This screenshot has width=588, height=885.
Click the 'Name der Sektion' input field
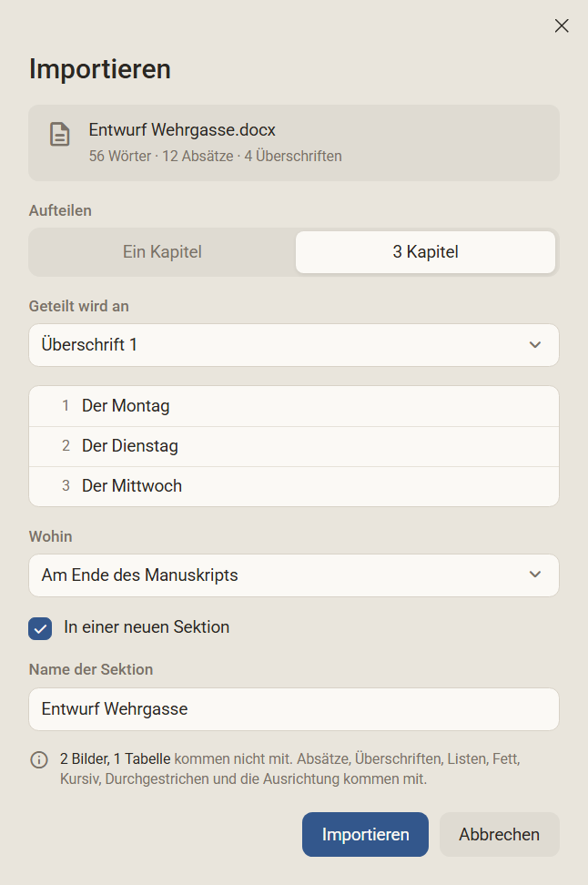[294, 709]
